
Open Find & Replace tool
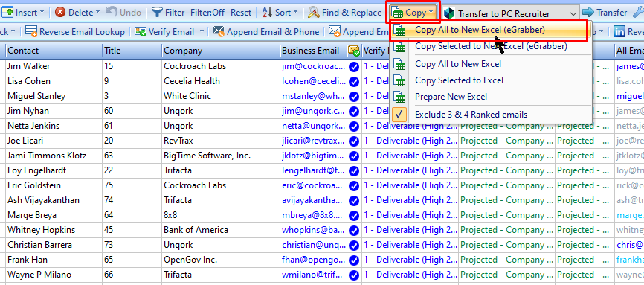click(x=345, y=13)
